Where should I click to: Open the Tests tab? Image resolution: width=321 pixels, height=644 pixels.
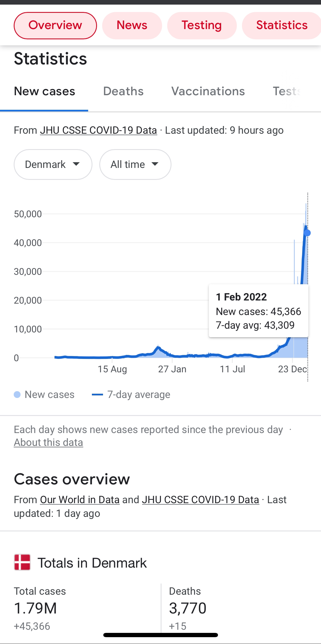(x=287, y=91)
